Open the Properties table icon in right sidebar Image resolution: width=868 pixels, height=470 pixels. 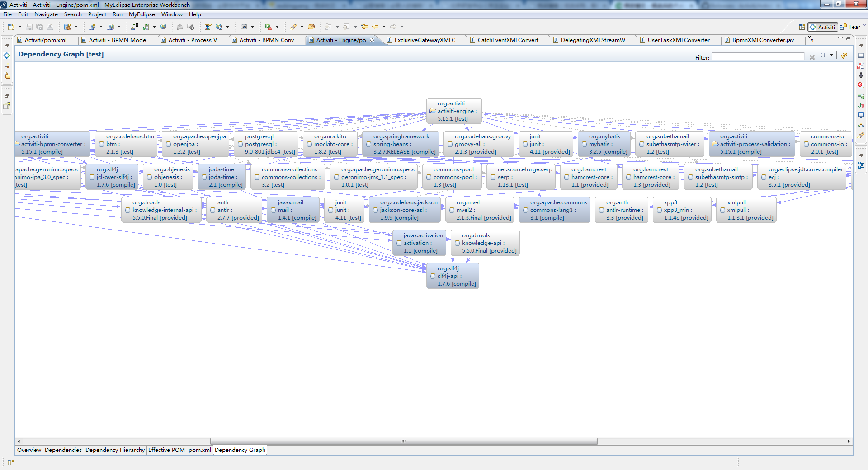tap(861, 56)
